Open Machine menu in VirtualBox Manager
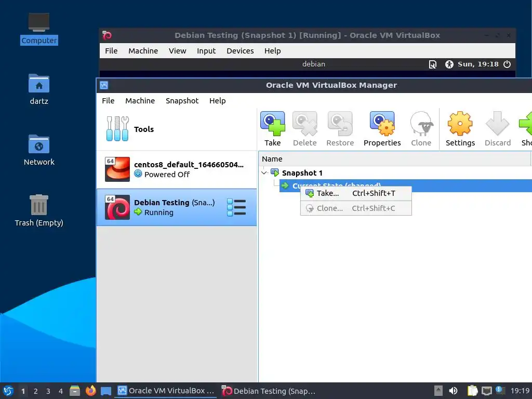The image size is (532, 399). 140,101
